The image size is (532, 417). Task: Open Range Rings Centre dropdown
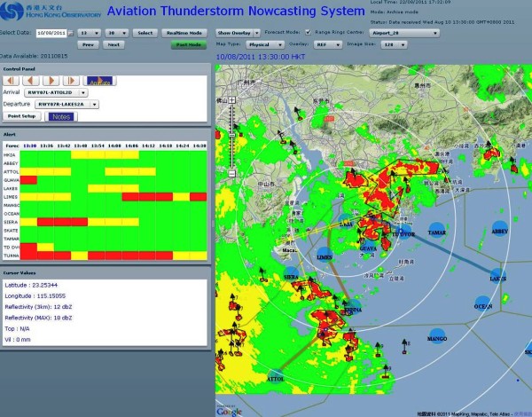click(x=403, y=32)
